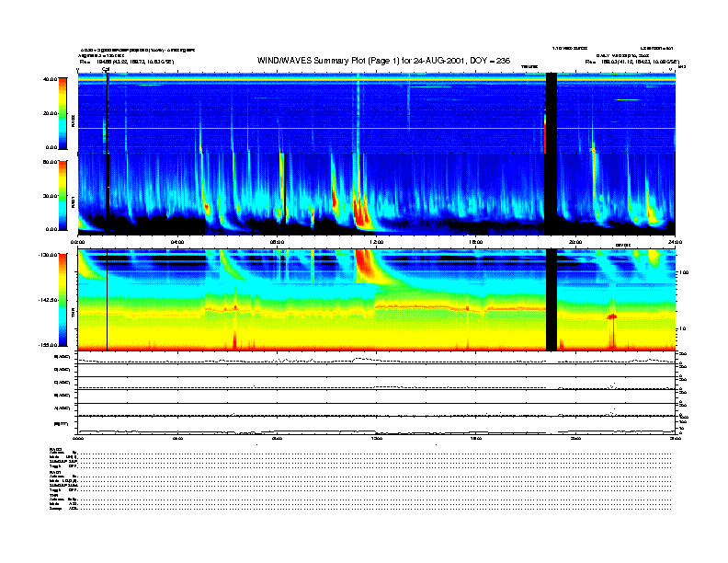Click the 30.00 label on RAD1 scale
This screenshot has height=563, width=728.
point(50,196)
